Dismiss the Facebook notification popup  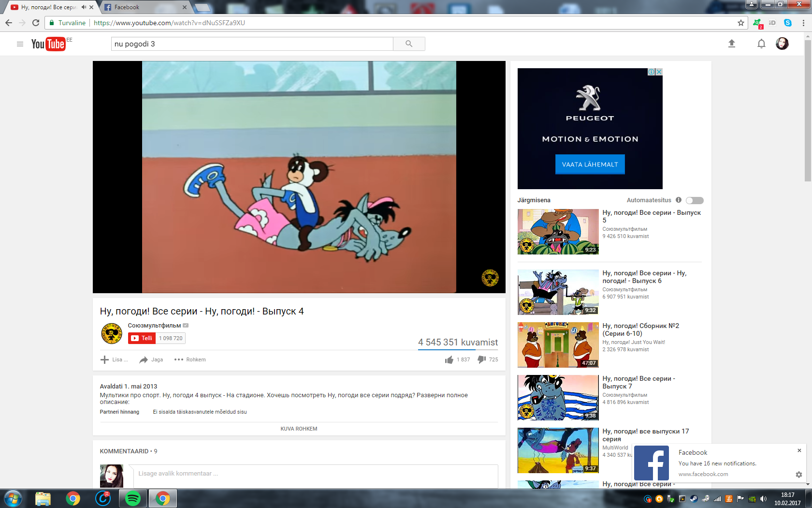tap(799, 450)
